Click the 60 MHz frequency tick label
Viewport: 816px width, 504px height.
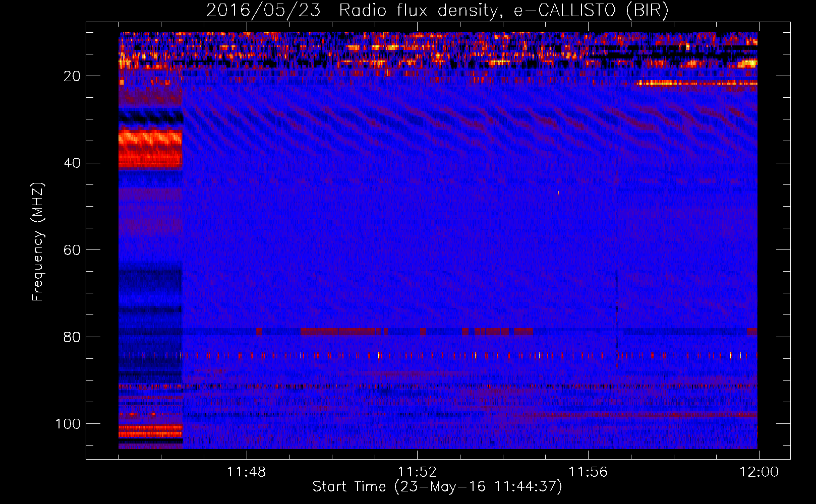pos(72,250)
